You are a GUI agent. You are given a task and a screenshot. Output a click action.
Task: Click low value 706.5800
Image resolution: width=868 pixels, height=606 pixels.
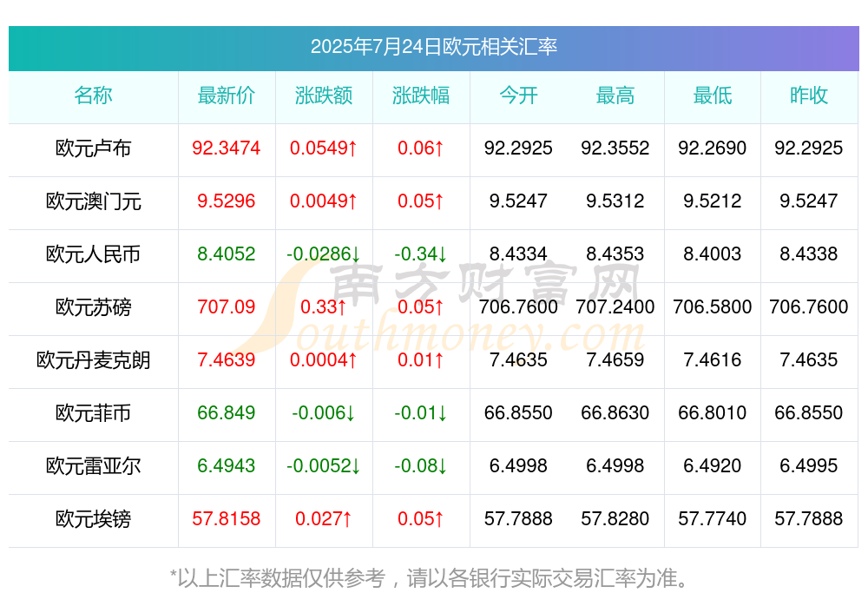(x=713, y=306)
